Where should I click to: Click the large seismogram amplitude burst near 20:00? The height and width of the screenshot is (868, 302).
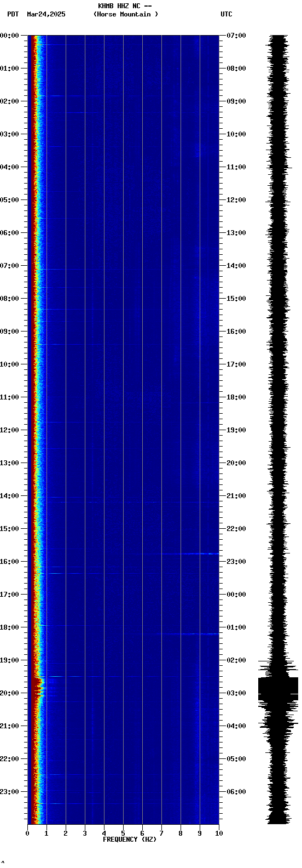(278, 689)
